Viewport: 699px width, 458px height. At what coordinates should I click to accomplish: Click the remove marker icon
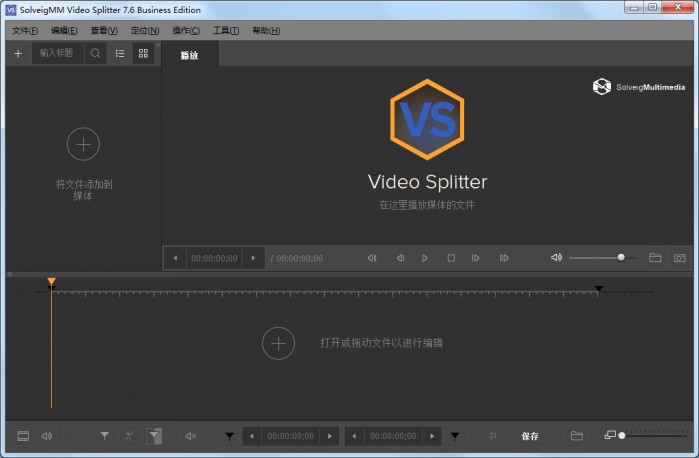coord(129,435)
